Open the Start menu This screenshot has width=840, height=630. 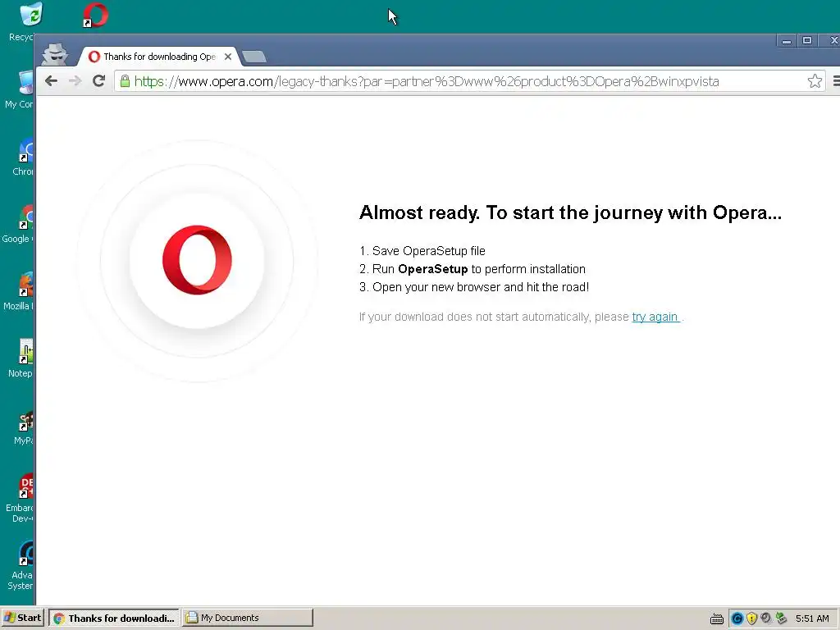(23, 618)
